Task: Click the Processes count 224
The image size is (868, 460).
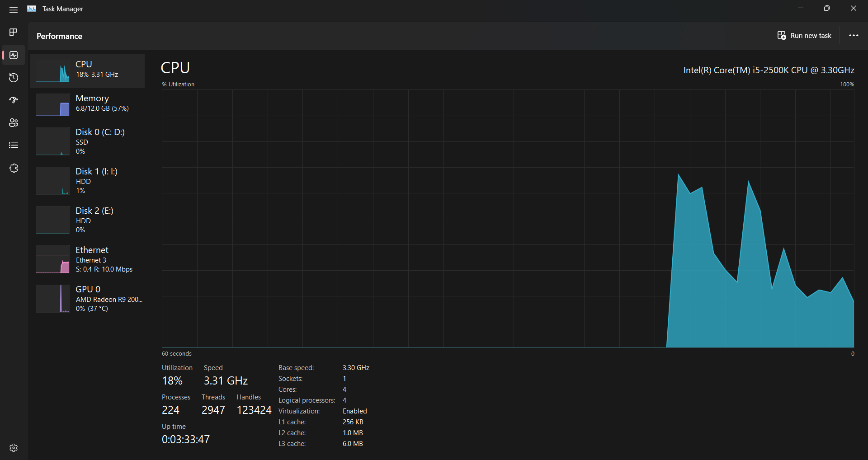Action: point(170,410)
